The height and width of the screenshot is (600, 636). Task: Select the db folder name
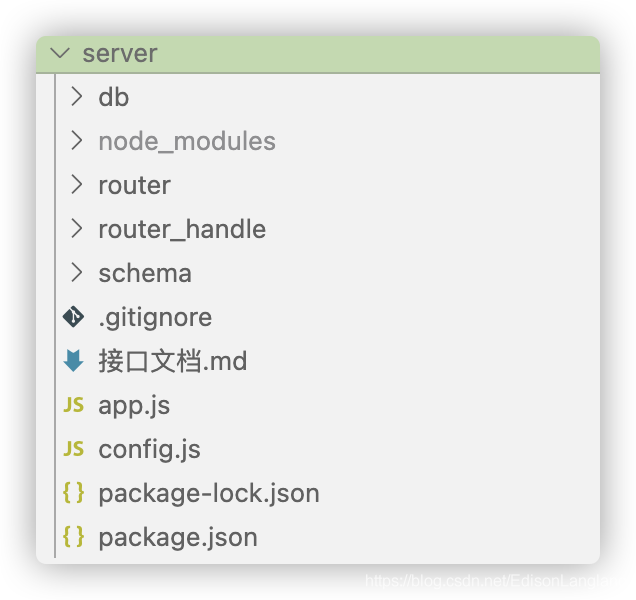coord(114,97)
